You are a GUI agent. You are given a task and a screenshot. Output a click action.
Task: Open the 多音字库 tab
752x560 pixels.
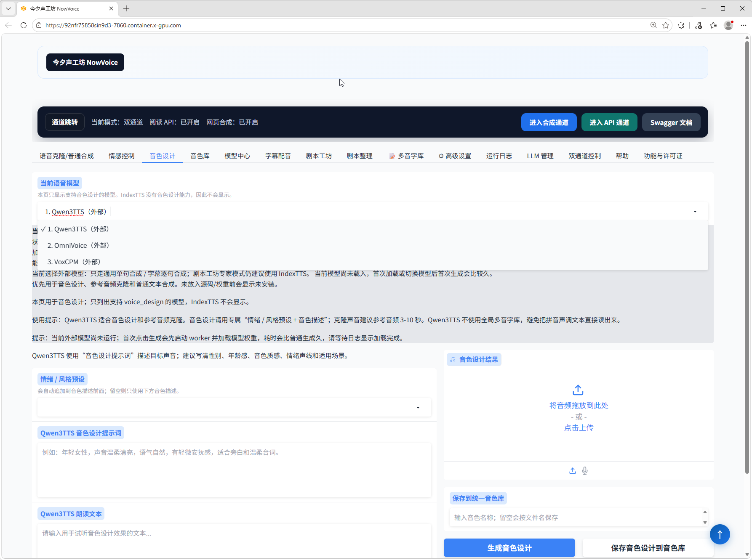coord(406,156)
